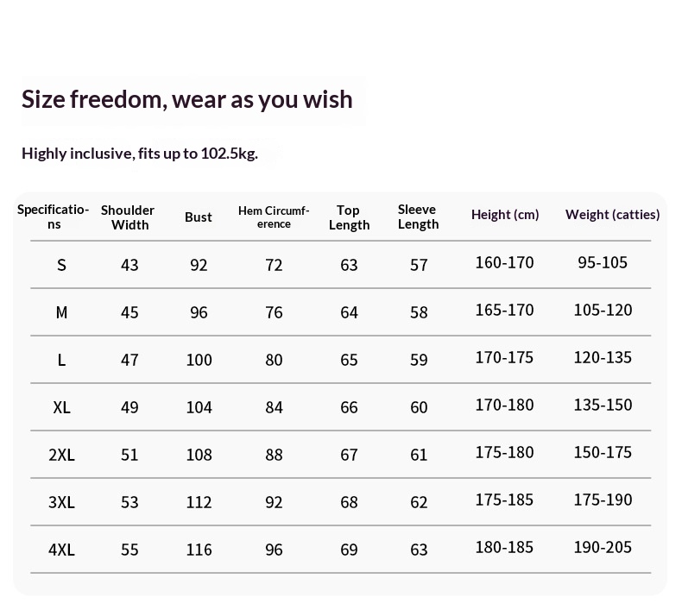Click the Height (cm) column header

[505, 215]
